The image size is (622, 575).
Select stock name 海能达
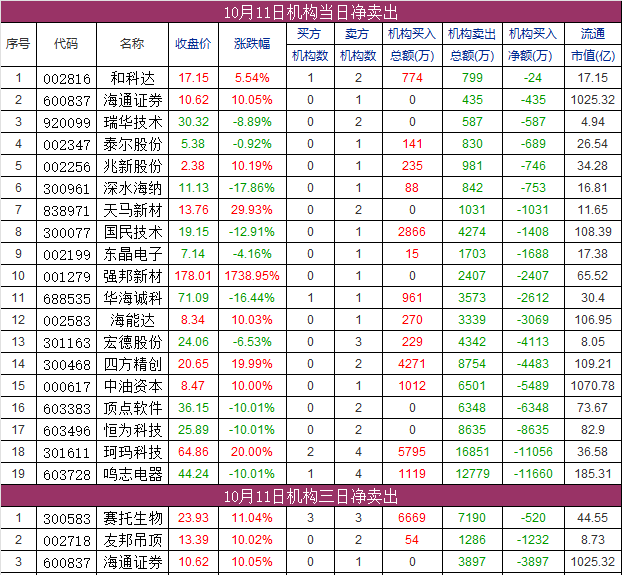click(x=132, y=320)
